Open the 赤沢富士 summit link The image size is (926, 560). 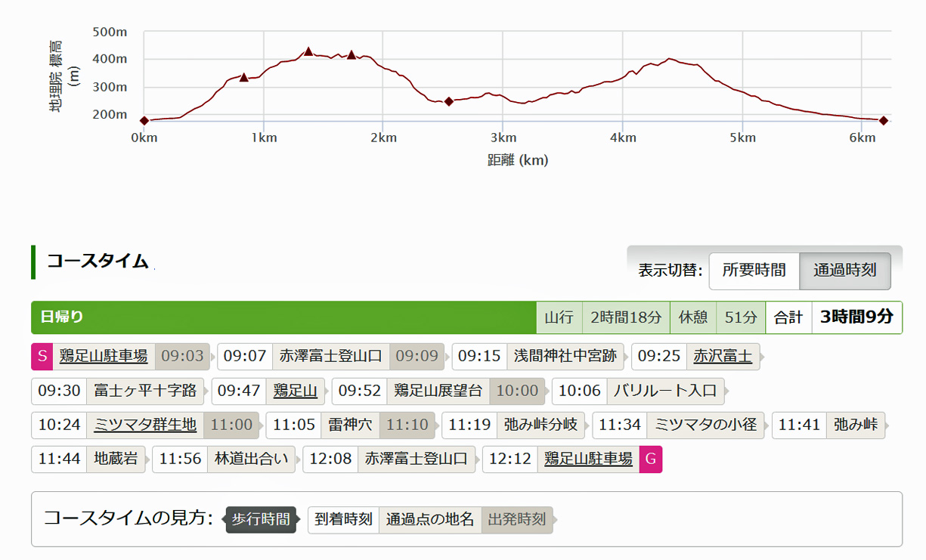tap(723, 356)
